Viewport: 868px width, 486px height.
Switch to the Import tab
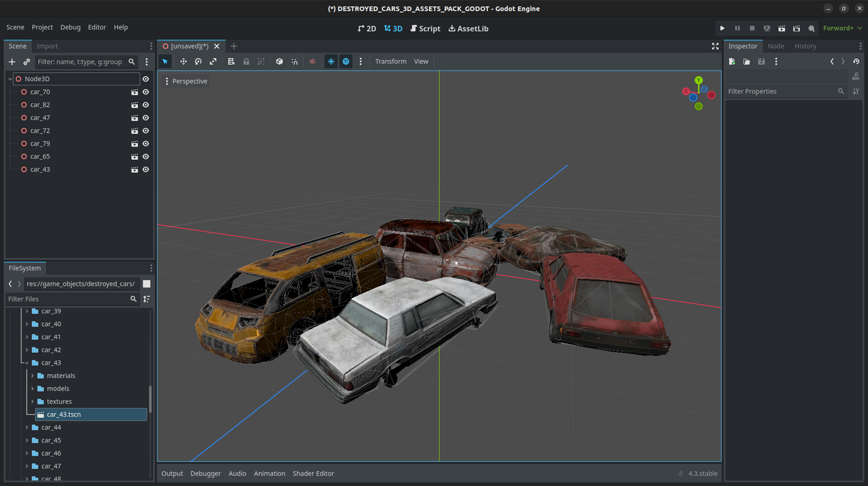pos(47,46)
